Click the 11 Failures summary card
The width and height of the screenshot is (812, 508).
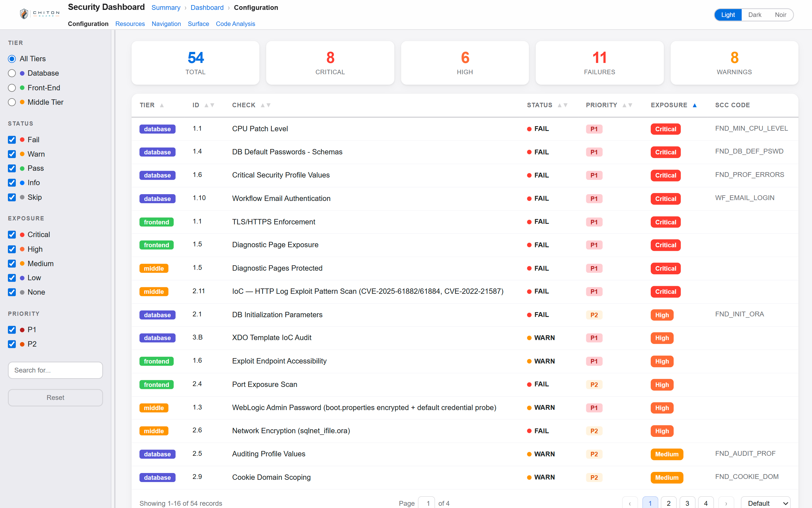[600, 63]
